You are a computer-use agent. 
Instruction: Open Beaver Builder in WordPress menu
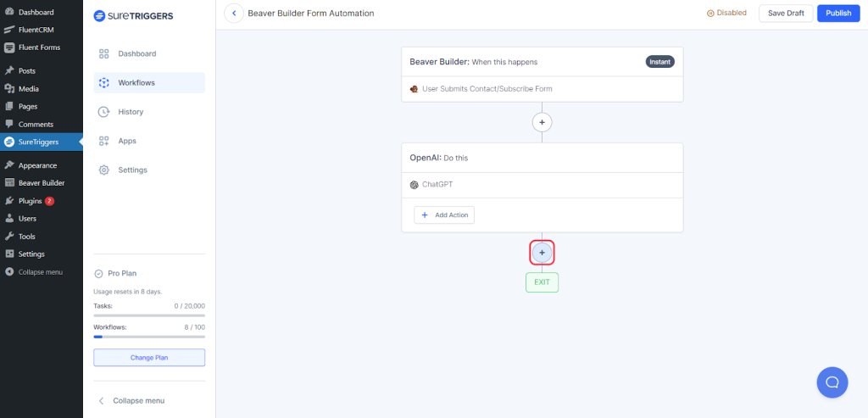[x=41, y=183]
